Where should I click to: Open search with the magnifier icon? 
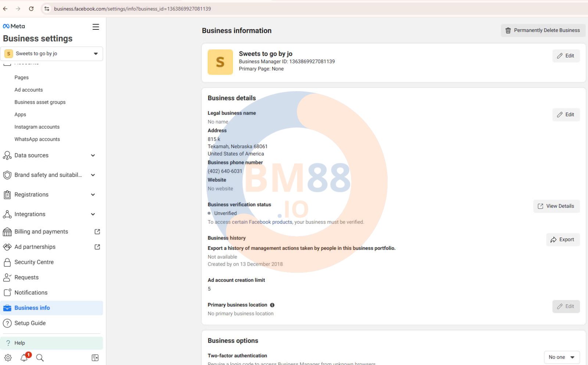(x=40, y=358)
